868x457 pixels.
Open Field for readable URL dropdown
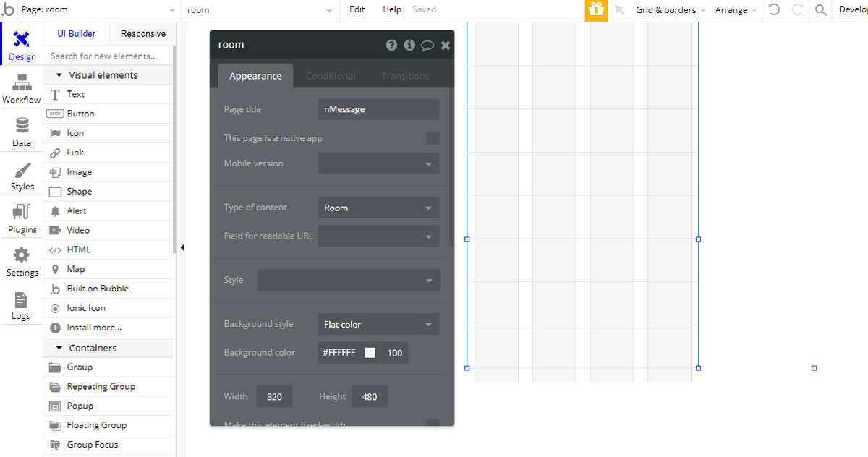[378, 236]
